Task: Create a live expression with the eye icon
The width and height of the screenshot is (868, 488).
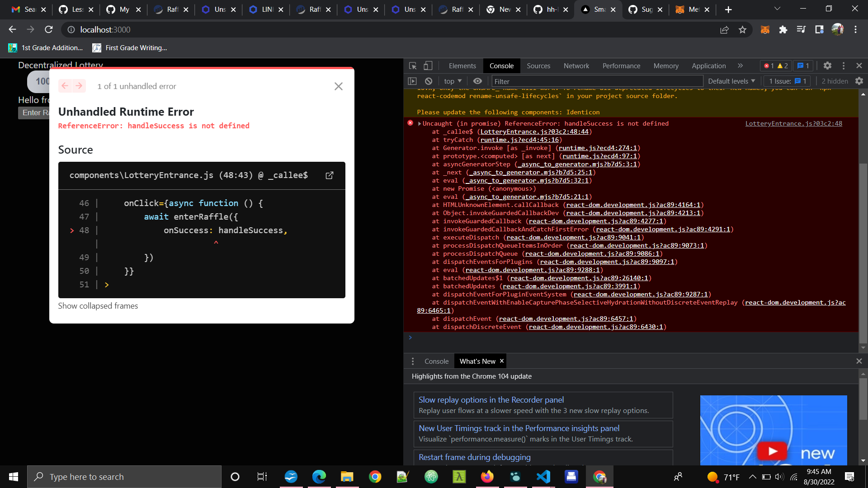Action: point(478,81)
